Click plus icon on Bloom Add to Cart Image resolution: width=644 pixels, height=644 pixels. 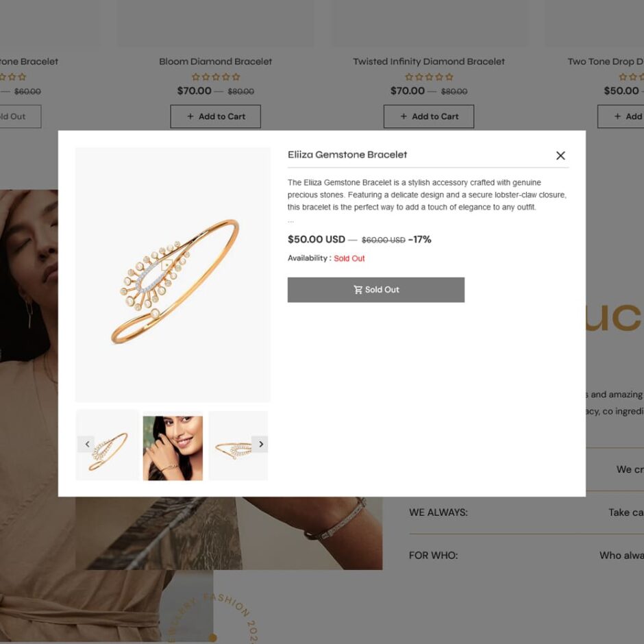[190, 116]
